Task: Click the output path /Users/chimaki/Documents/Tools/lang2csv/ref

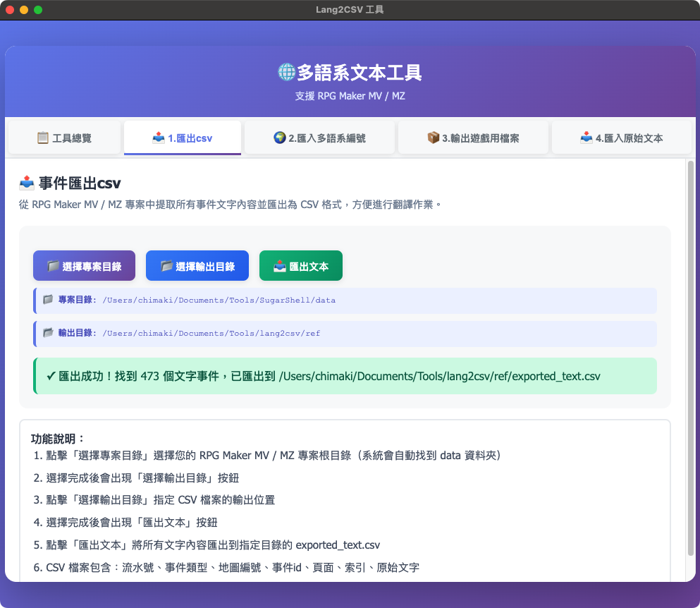Action: (x=211, y=333)
